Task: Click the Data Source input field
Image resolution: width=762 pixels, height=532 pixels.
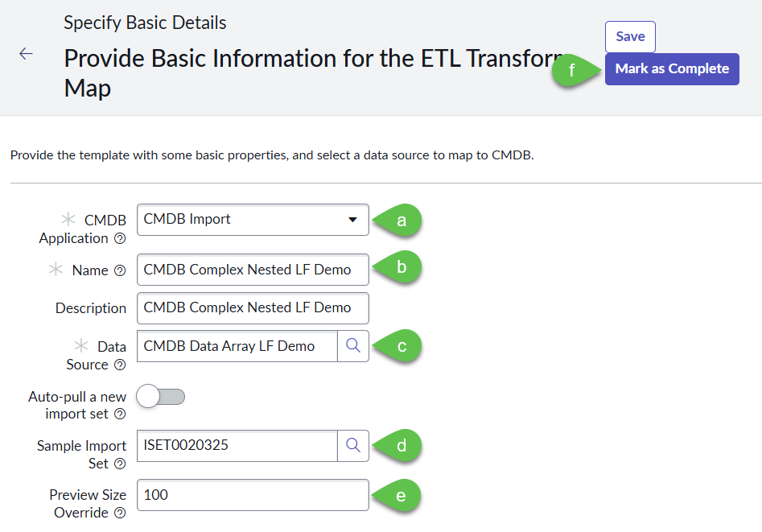Action: (x=237, y=345)
